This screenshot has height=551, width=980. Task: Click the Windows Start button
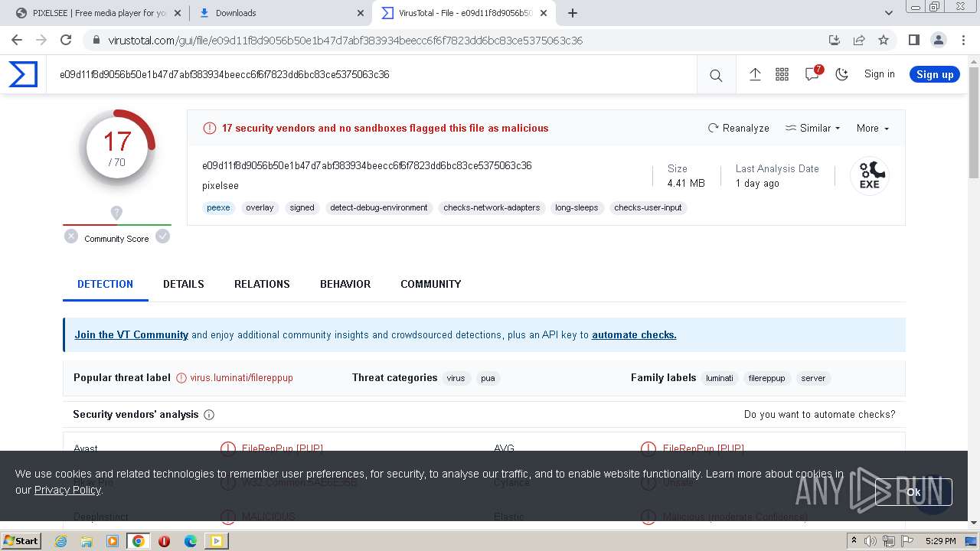[21, 540]
